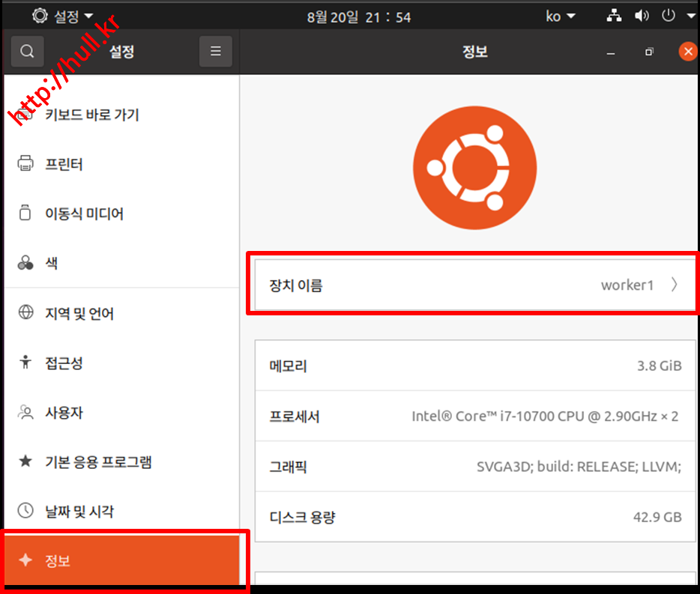Click the search icon in Settings header
The width and height of the screenshot is (700, 594).
point(27,52)
